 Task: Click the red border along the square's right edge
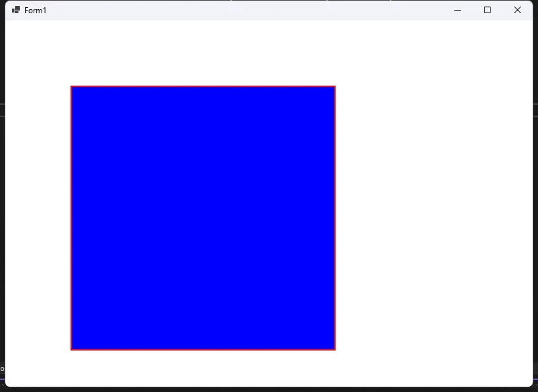(x=335, y=217)
